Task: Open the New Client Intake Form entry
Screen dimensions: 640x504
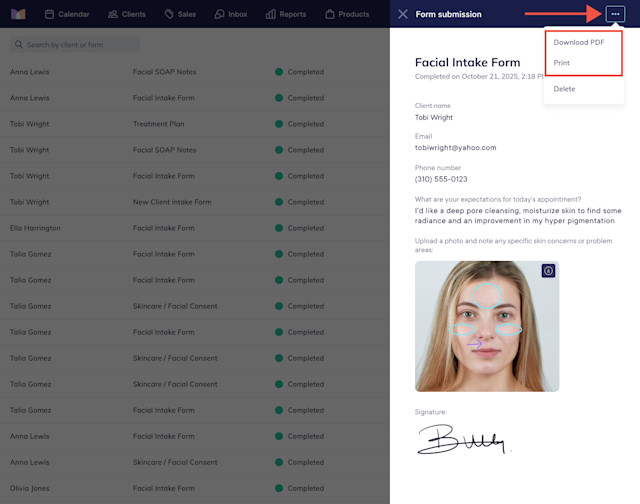Action: [195, 202]
